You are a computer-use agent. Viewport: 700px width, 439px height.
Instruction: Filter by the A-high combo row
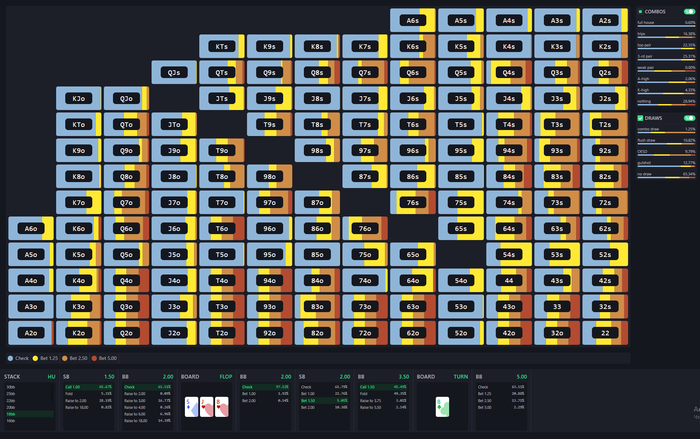666,79
